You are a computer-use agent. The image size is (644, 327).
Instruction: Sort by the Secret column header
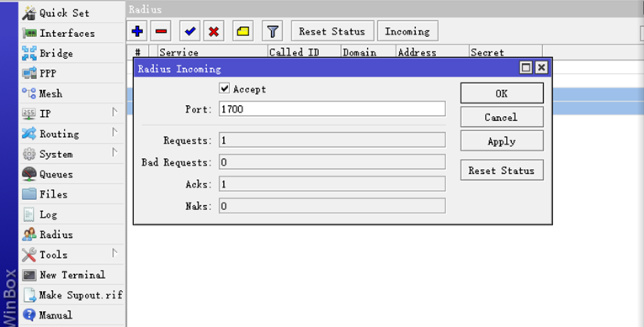pos(505,52)
